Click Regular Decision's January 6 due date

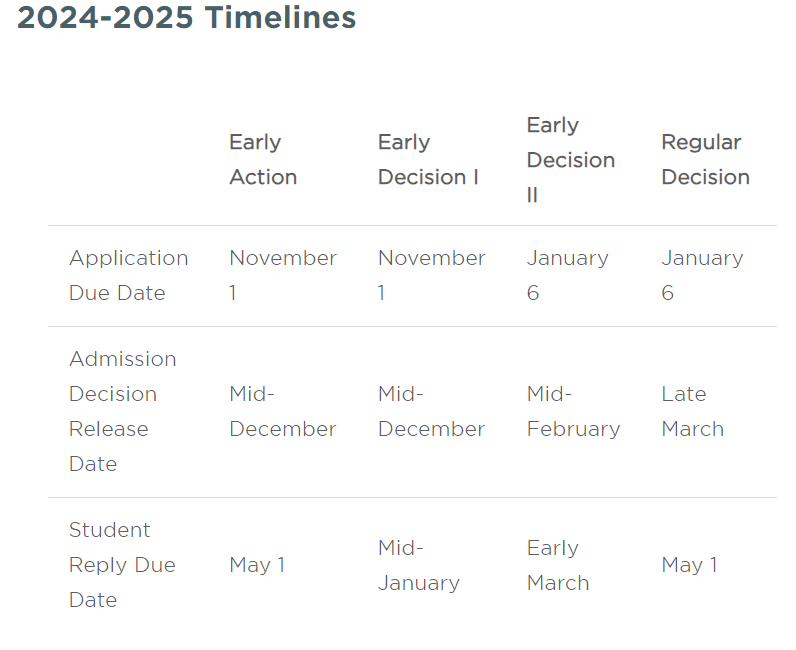point(702,275)
